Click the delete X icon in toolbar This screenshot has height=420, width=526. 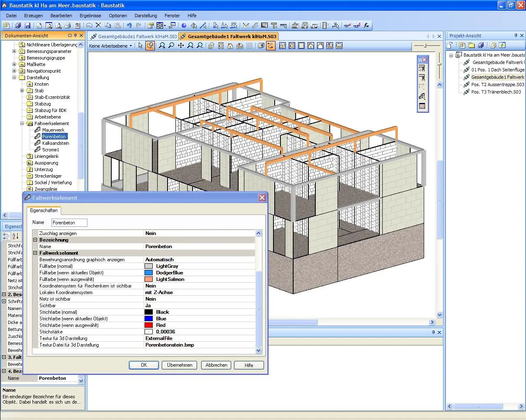click(x=99, y=25)
